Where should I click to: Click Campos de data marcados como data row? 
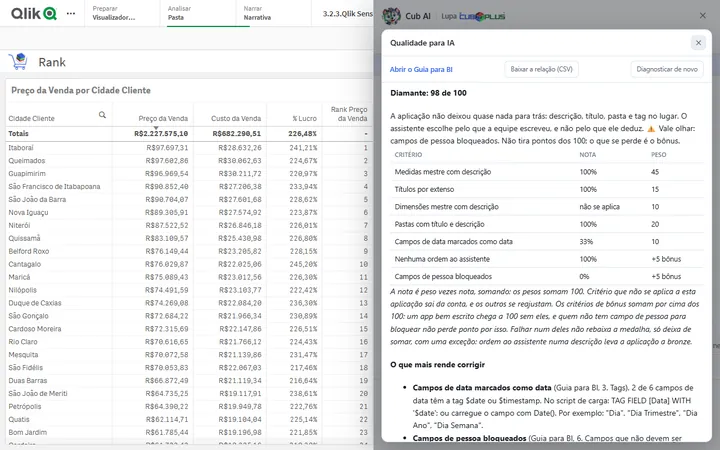pos(546,242)
